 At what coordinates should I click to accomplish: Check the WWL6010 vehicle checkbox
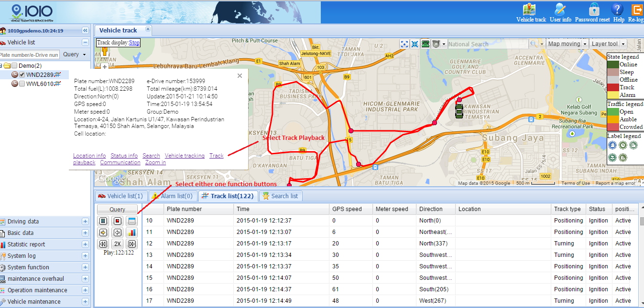tap(22, 84)
